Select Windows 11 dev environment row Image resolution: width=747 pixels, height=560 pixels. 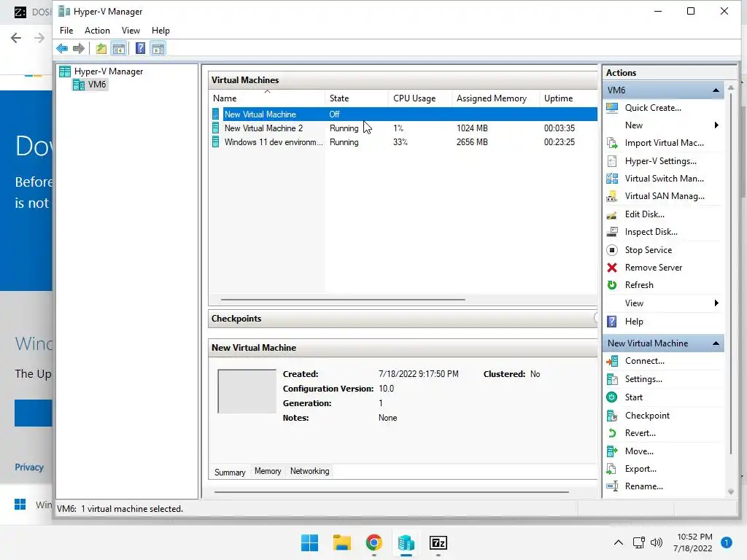(403, 142)
